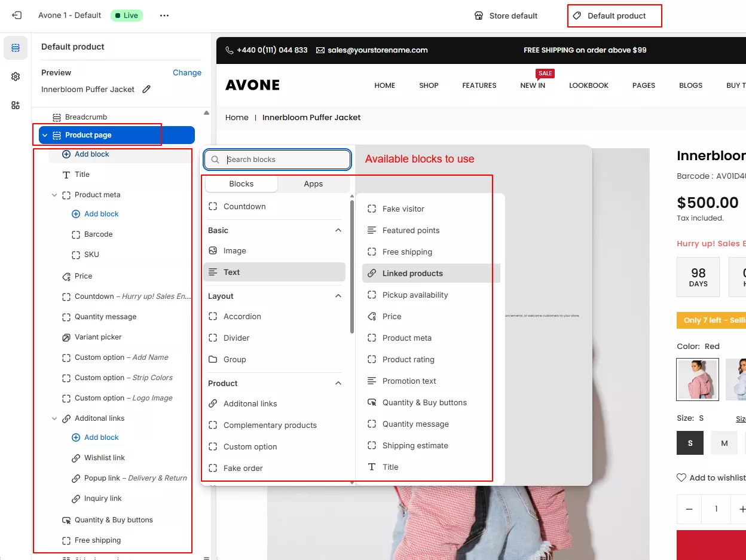Open the three-dot more actions menu
The image size is (746, 560).
(x=164, y=16)
